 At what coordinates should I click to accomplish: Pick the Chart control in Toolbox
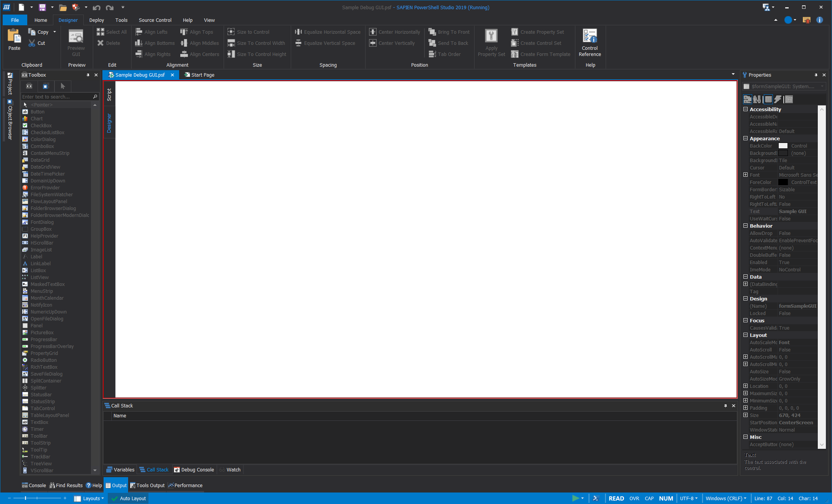[56, 118]
